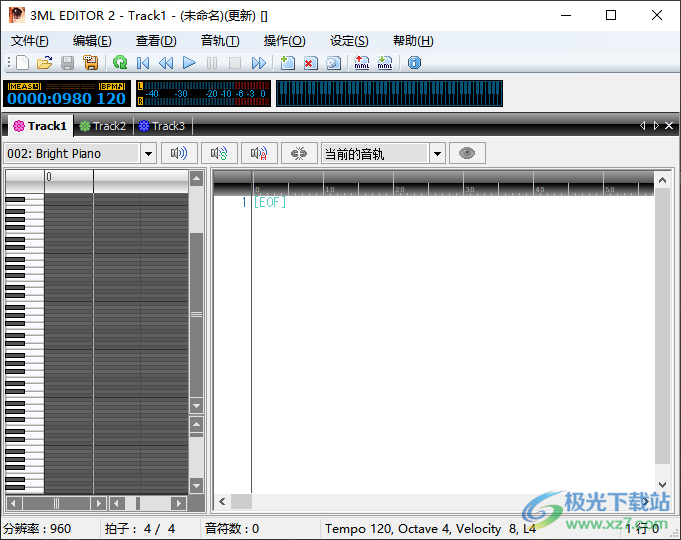The width and height of the screenshot is (681, 540).
Task: Click the 当前的音轨 combo box
Action: point(375,154)
